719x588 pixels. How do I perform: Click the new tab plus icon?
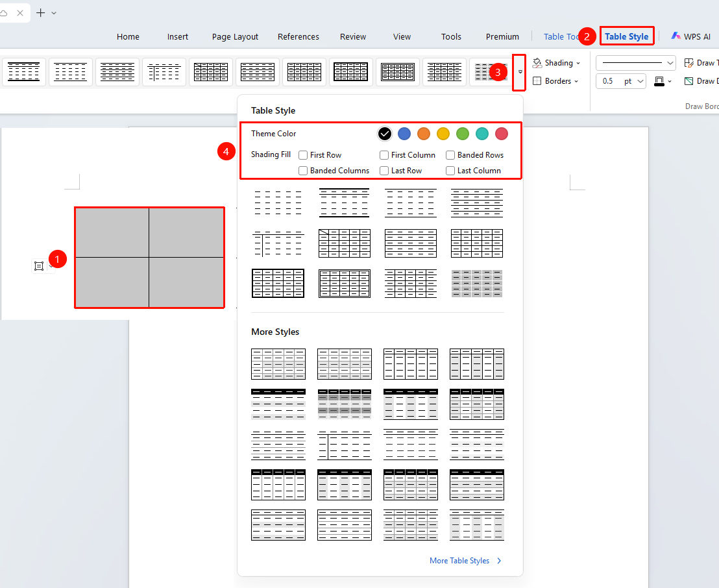[41, 13]
